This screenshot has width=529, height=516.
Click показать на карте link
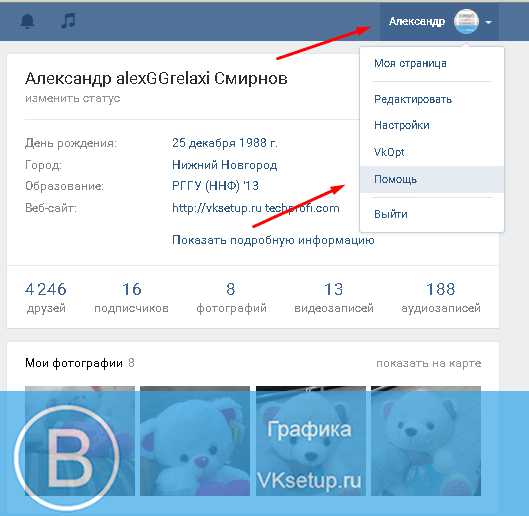point(428,363)
